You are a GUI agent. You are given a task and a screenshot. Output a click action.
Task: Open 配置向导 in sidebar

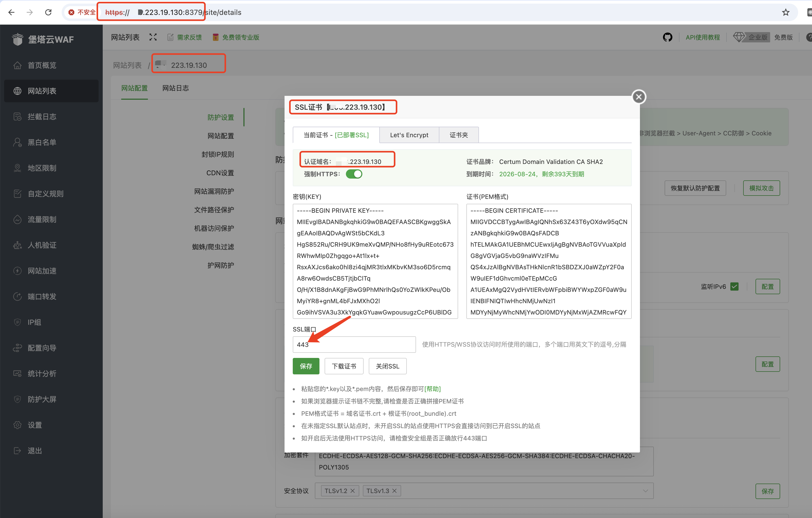51,348
